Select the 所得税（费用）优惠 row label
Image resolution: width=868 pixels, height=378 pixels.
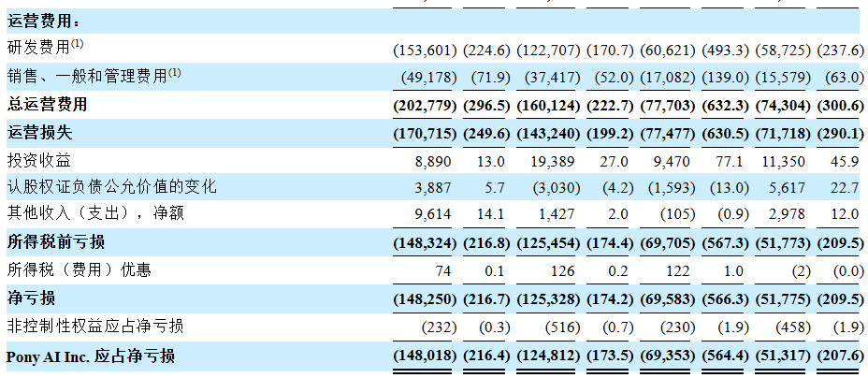coord(79,270)
